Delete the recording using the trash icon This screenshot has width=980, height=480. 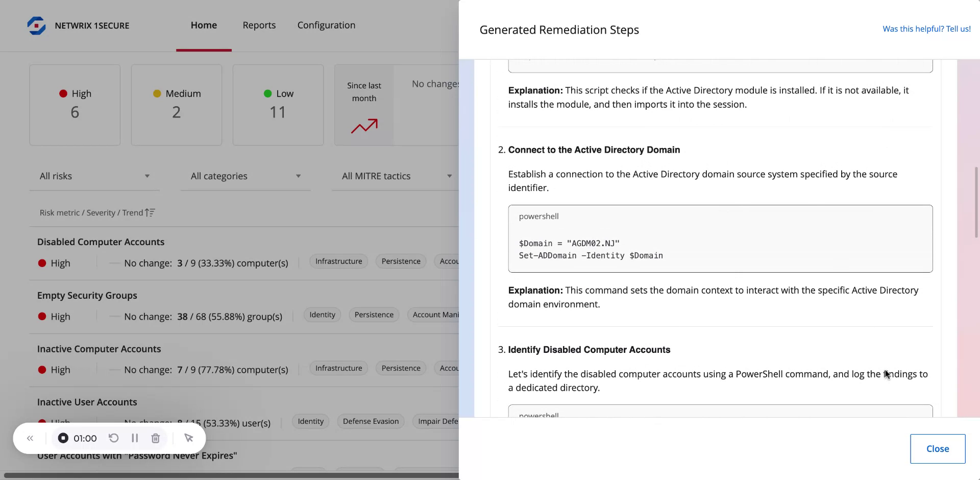[x=155, y=438]
